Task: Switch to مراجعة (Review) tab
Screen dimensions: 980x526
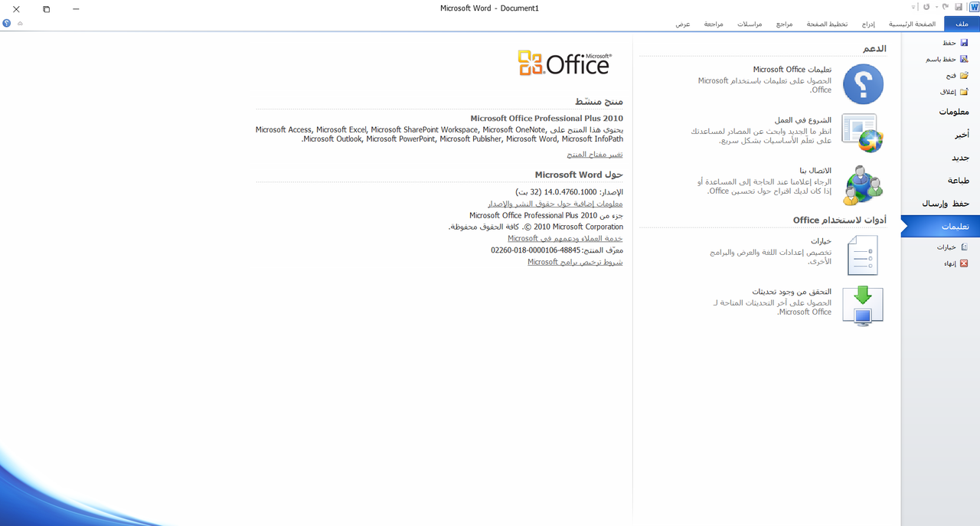Action: [x=714, y=24]
